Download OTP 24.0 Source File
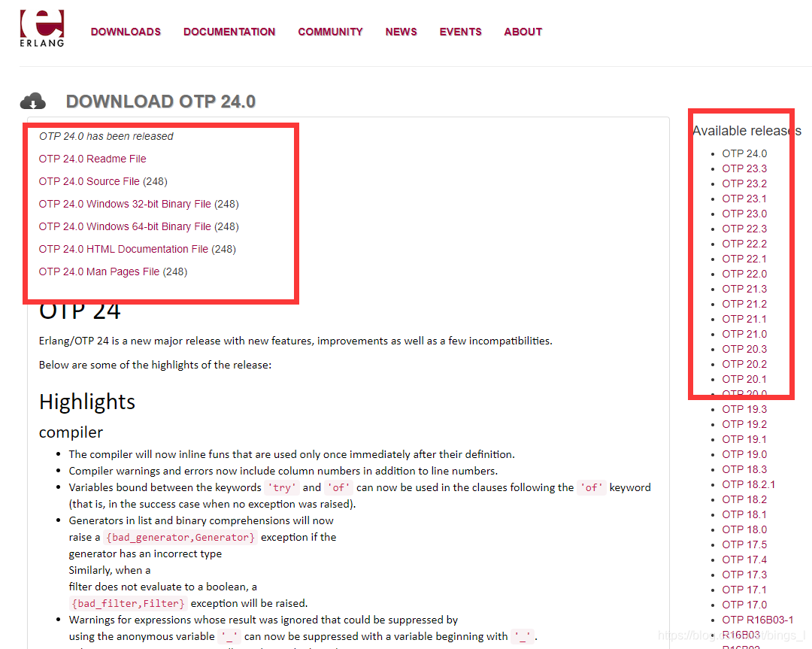The image size is (812, 649). pyautogui.click(x=89, y=181)
